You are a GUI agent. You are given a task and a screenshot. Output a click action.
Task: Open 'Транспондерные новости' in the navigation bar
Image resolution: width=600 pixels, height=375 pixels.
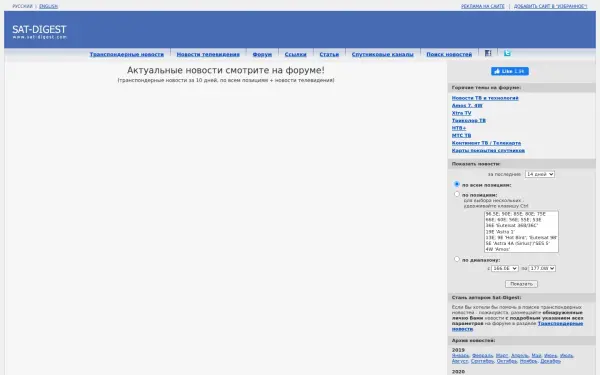127,54
